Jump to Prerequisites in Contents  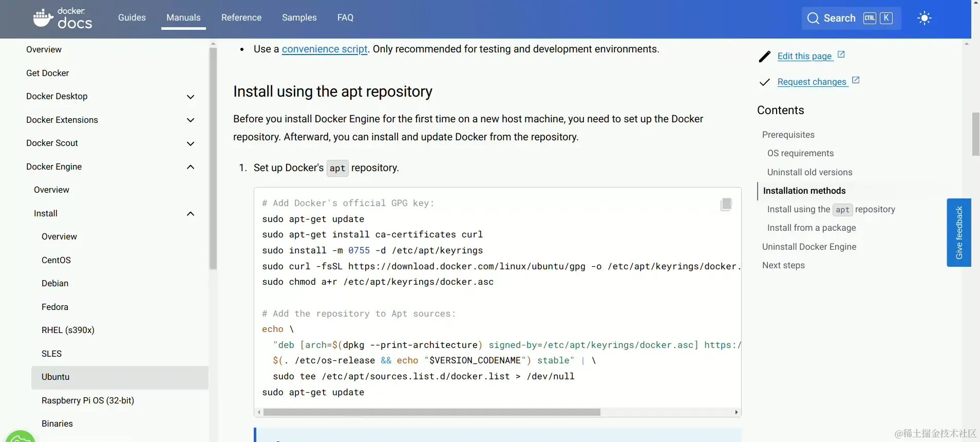coord(788,135)
